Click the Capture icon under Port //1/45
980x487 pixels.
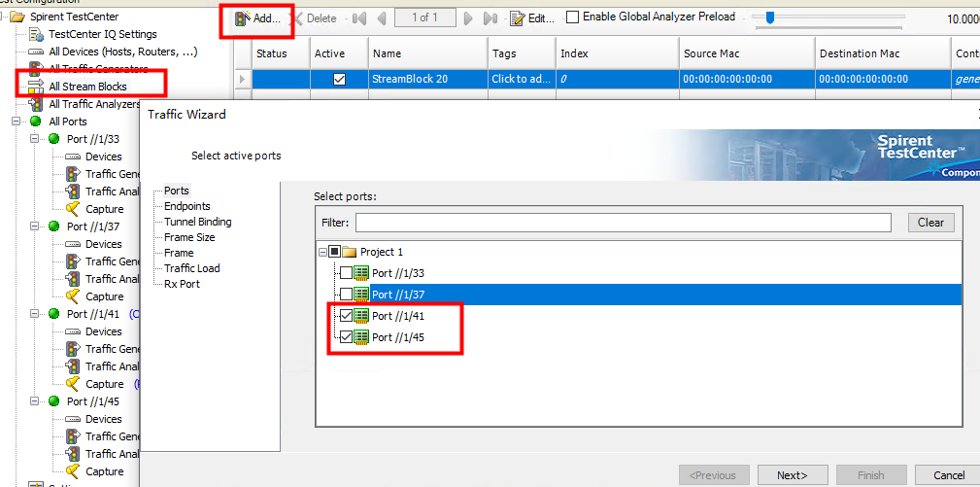coord(73,471)
